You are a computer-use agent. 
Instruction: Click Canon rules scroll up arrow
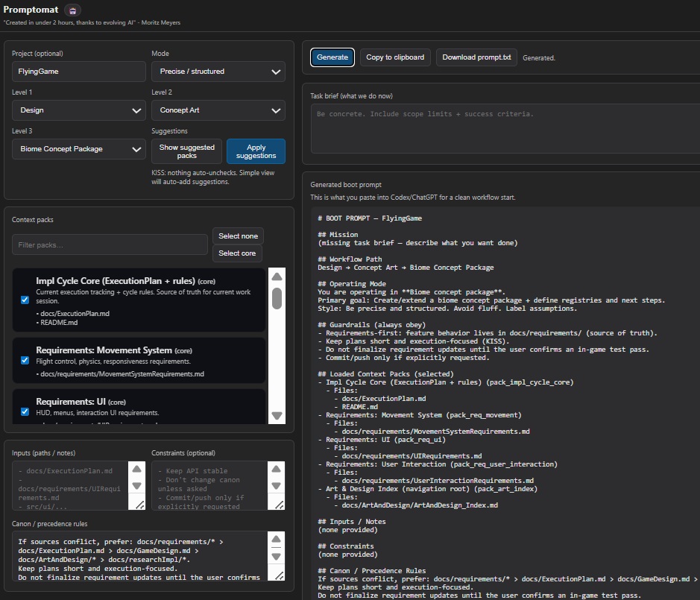pos(277,539)
